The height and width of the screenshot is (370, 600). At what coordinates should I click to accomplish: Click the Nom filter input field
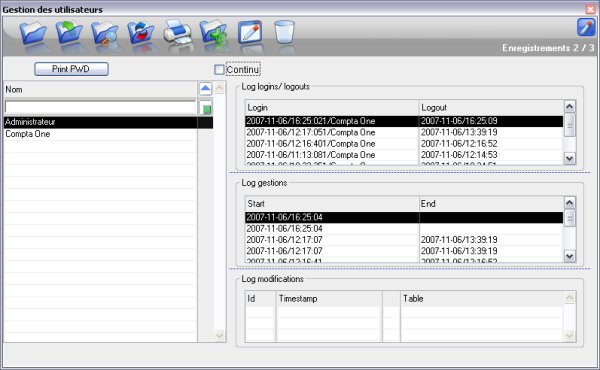pos(100,108)
